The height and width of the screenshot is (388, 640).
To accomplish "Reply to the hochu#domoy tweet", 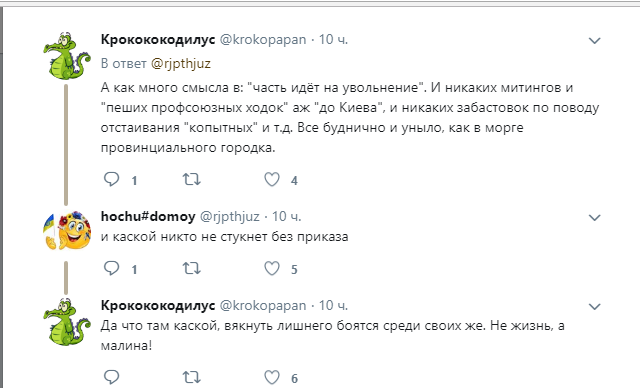I will [x=111, y=268].
